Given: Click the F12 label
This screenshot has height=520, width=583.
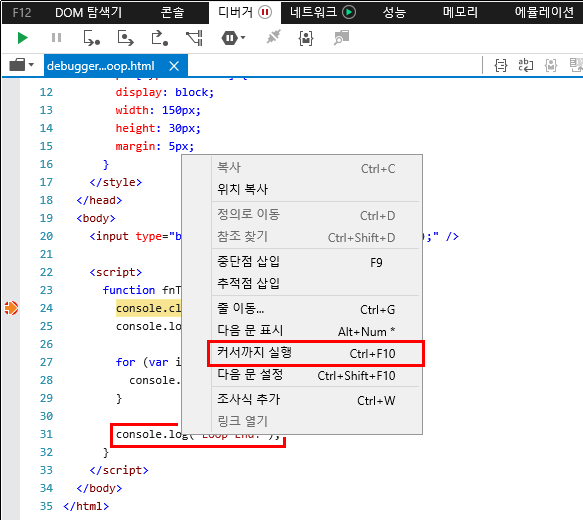Looking at the screenshot, I should tap(22, 13).
